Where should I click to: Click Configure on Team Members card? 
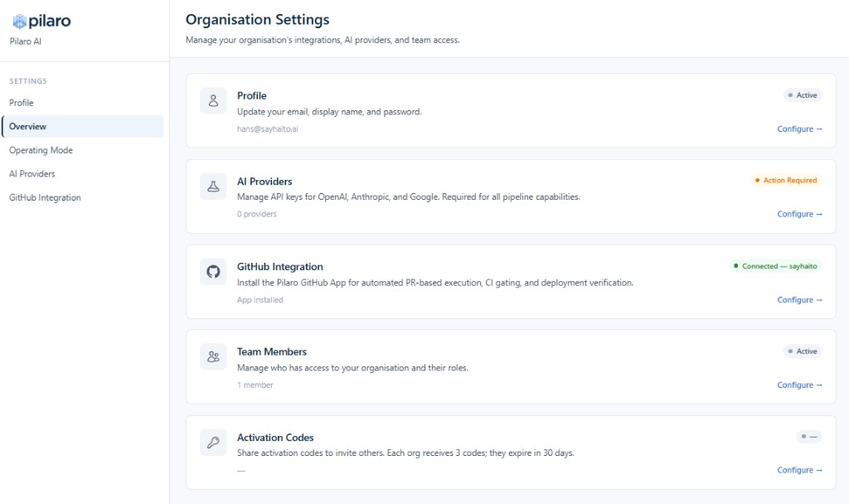tap(799, 385)
